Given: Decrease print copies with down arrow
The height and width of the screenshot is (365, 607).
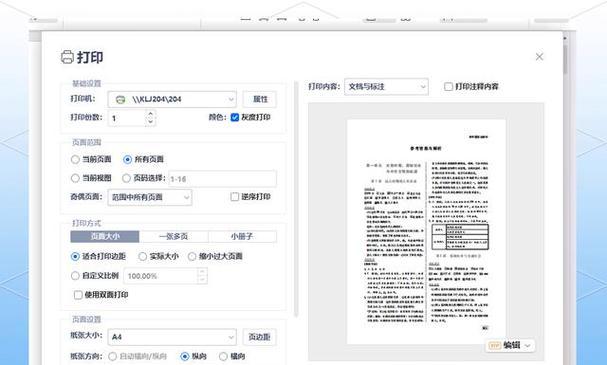Looking at the screenshot, I should coord(150,122).
